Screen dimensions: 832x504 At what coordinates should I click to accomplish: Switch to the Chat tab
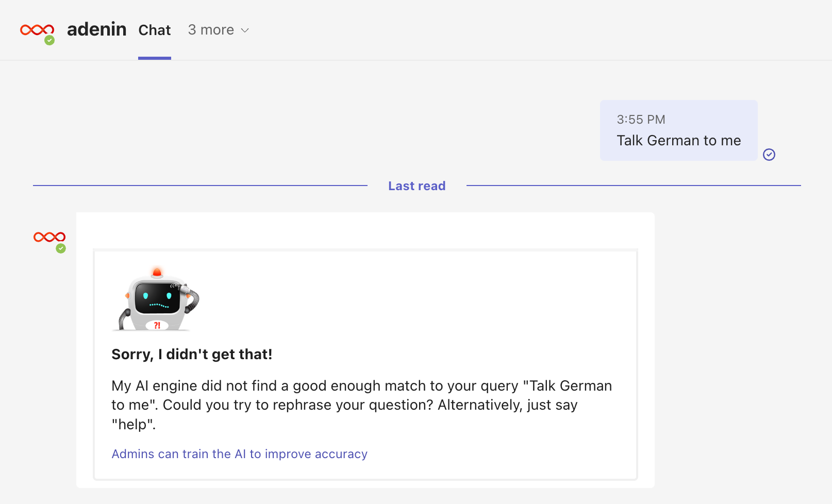(x=154, y=30)
